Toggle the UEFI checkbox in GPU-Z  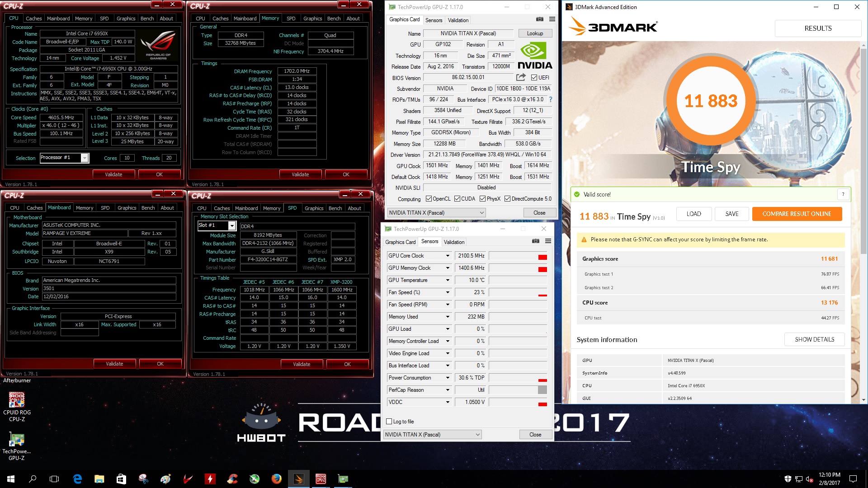click(534, 77)
